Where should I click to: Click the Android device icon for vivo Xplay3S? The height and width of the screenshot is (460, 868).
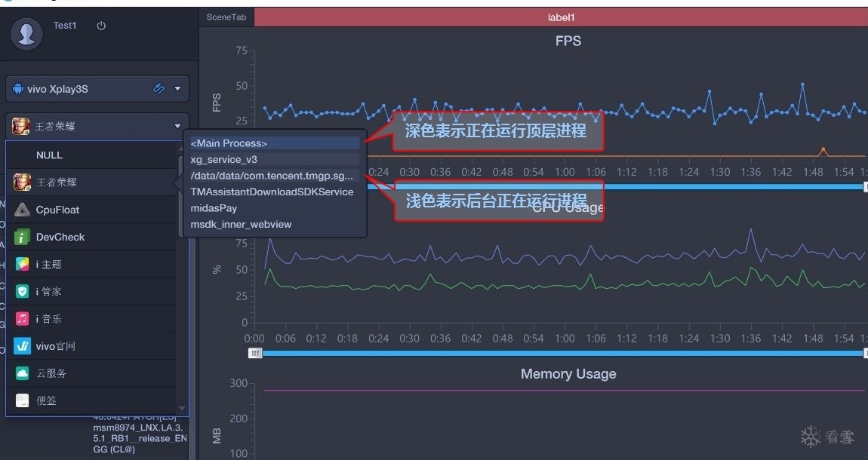17,89
